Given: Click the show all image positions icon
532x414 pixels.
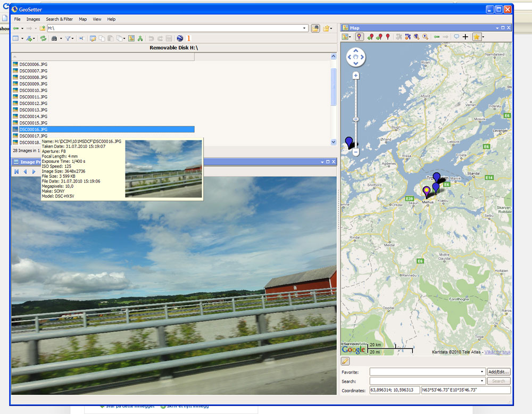Looking at the screenshot, I should coord(408,37).
